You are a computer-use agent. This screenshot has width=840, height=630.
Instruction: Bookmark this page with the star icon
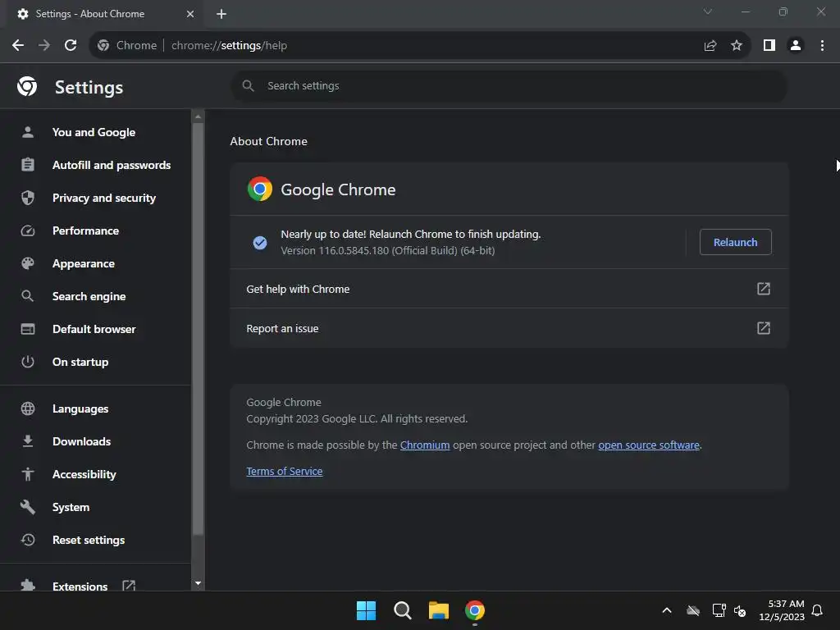737,46
